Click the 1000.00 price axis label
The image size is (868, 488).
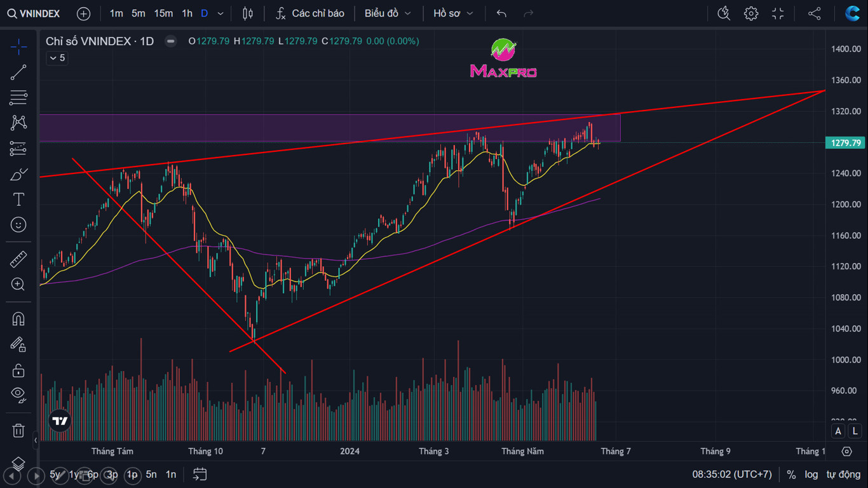[x=846, y=360]
